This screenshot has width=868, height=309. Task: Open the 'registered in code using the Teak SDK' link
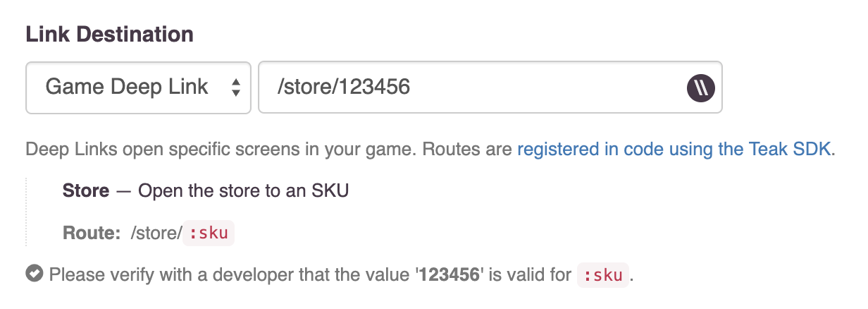coord(674,150)
